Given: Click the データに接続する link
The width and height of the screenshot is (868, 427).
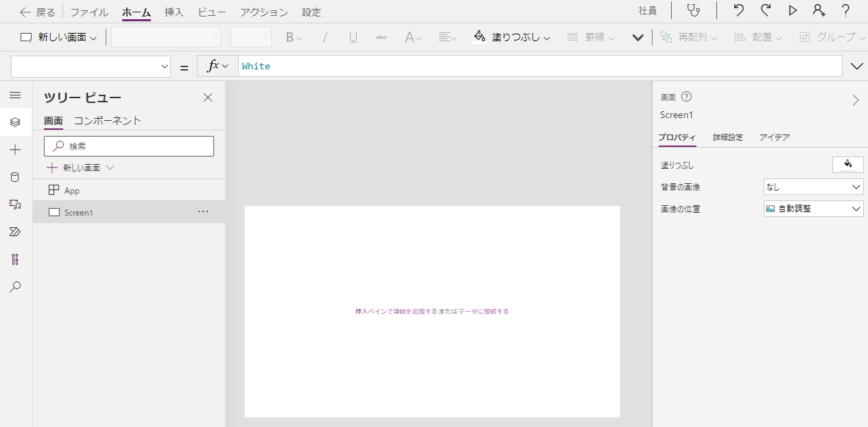Looking at the screenshot, I should click(x=485, y=311).
